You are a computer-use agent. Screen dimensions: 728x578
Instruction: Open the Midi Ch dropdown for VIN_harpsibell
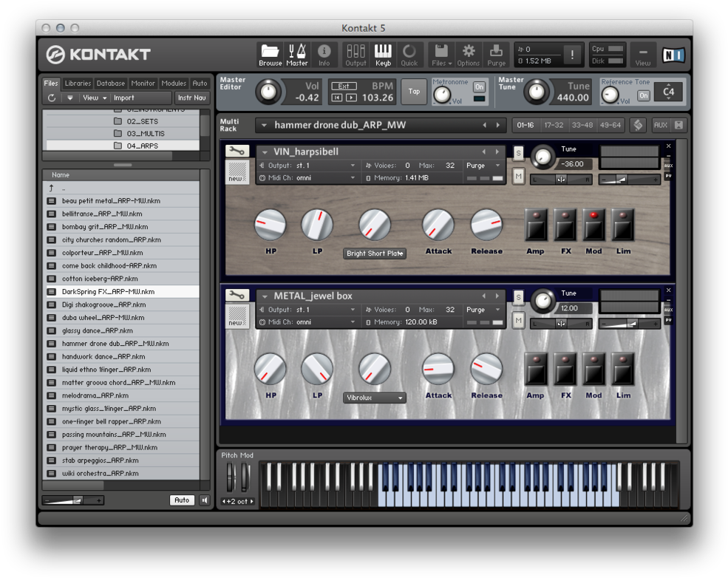tap(308, 178)
